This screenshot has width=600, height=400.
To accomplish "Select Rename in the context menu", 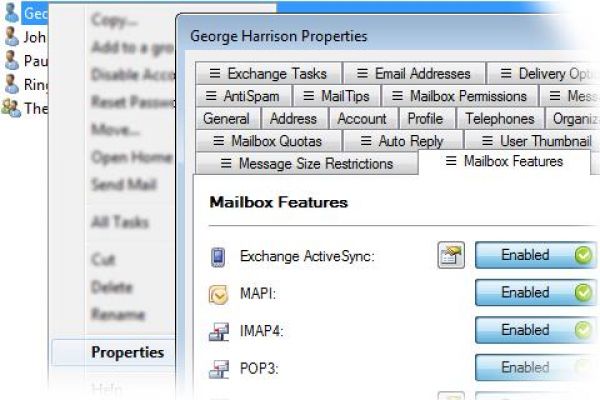I will point(118,315).
